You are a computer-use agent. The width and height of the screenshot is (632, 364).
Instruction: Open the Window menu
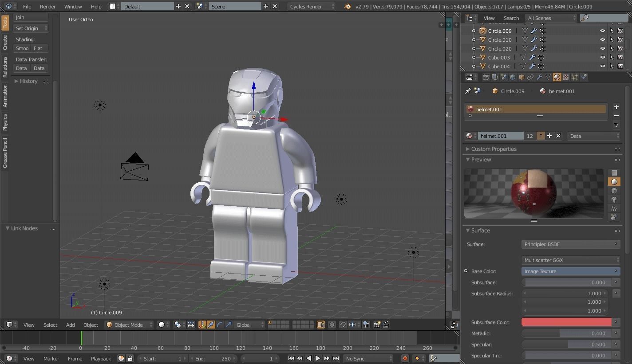tap(73, 7)
